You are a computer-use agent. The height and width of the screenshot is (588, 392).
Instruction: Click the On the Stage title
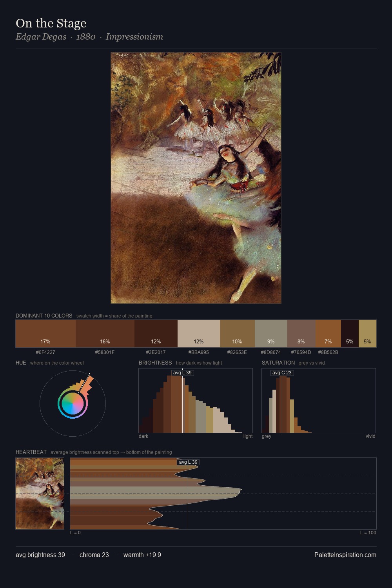pos(51,24)
